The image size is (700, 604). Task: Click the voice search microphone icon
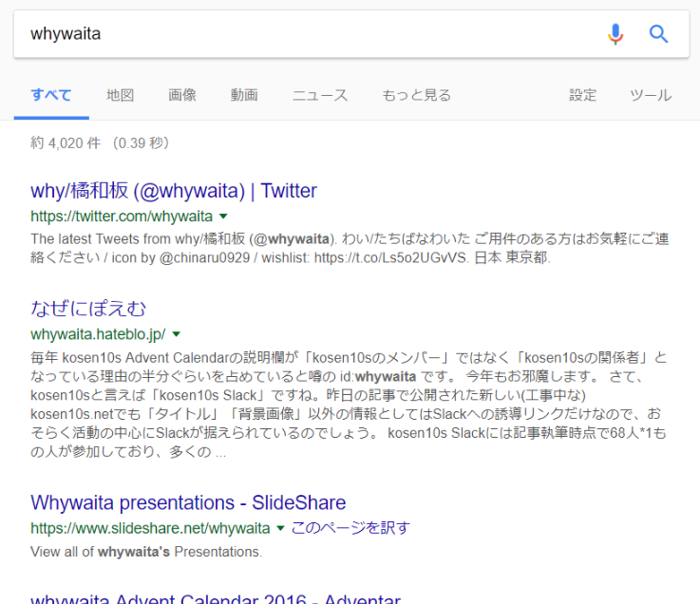click(615, 34)
